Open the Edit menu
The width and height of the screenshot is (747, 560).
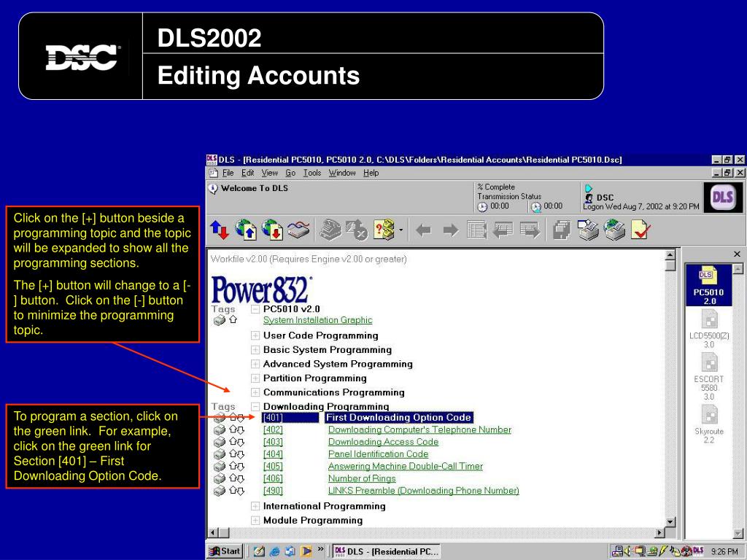pyautogui.click(x=248, y=173)
